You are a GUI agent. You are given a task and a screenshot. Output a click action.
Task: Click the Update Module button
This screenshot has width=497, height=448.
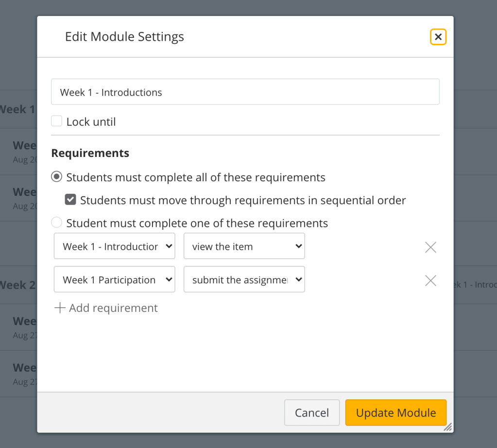[x=395, y=413]
